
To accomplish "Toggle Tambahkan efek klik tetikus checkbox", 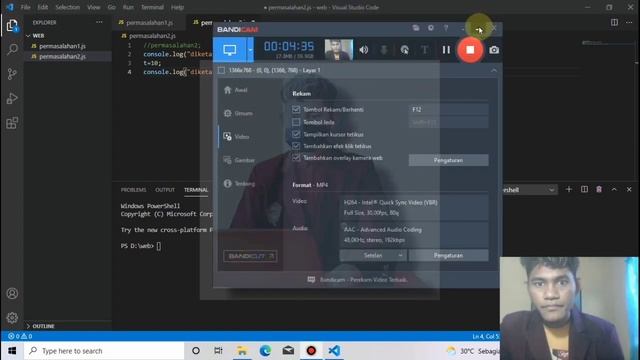I will click(x=296, y=146).
